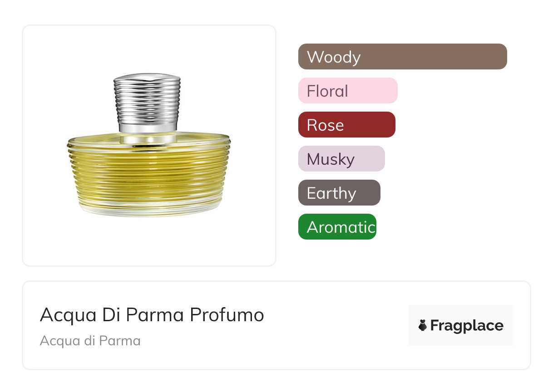Open the Acqua Di Parma Profumo title
553x392 pixels.
[152, 315]
